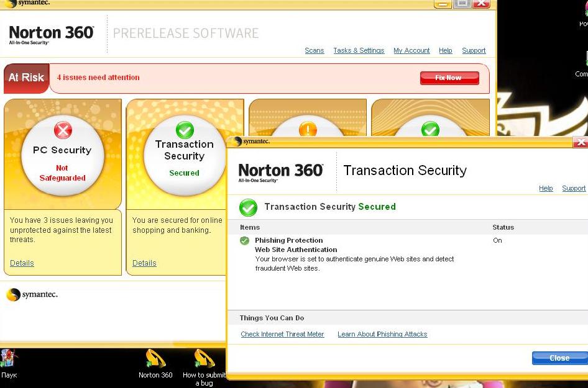Close the main Norton 360 window
The image size is (588, 388).
tap(482, 4)
